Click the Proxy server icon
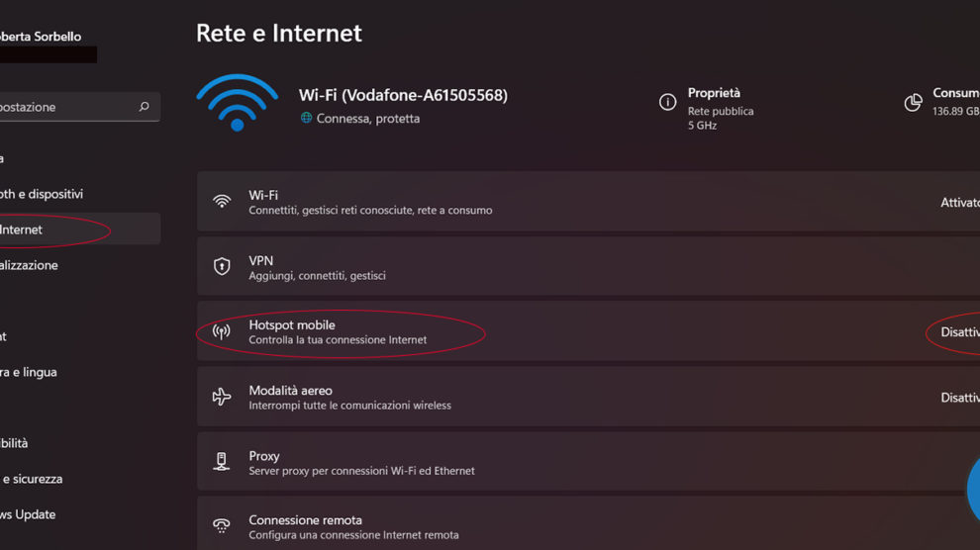This screenshot has height=550, width=980. pos(222,462)
